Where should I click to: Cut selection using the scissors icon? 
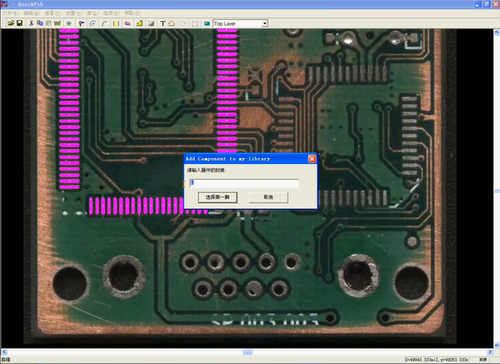[x=31, y=23]
